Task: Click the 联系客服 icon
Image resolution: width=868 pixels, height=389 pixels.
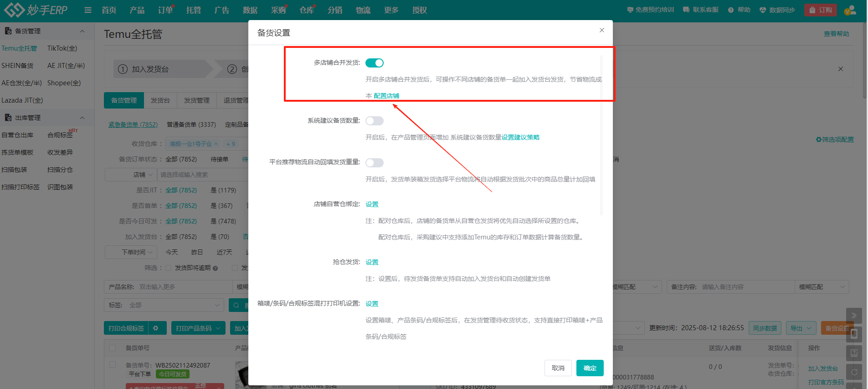Action: pyautogui.click(x=686, y=10)
